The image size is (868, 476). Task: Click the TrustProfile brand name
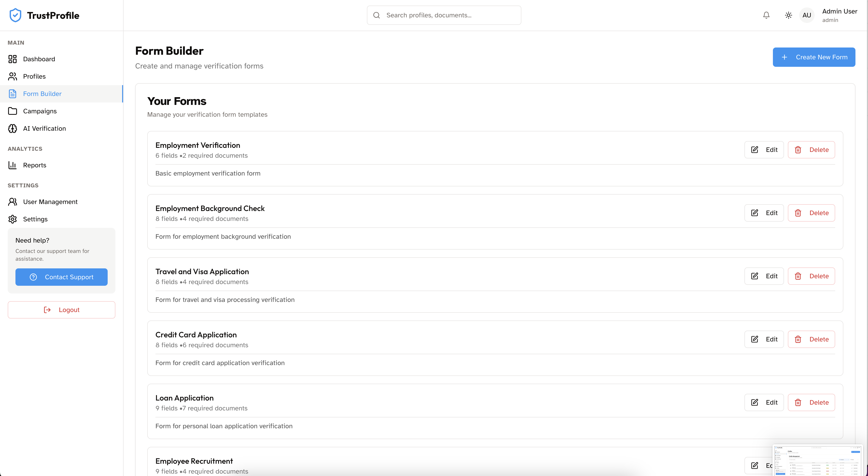tap(53, 15)
